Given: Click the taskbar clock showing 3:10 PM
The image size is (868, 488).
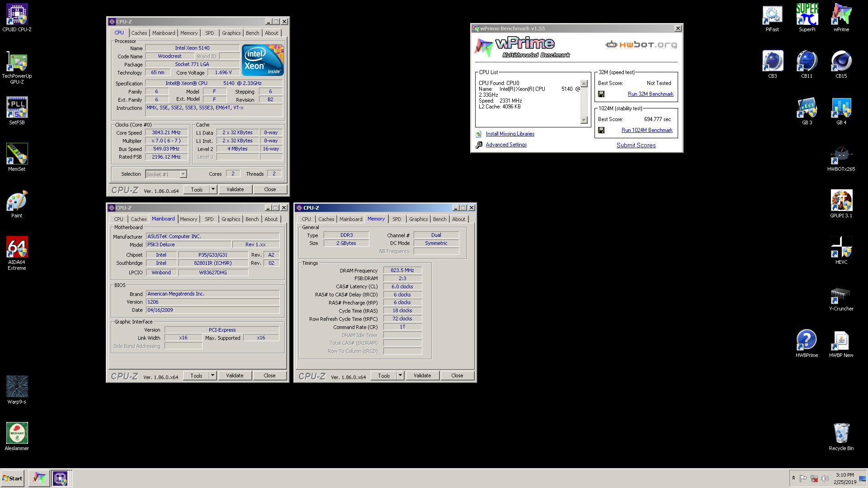Looking at the screenshot, I should [x=845, y=479].
